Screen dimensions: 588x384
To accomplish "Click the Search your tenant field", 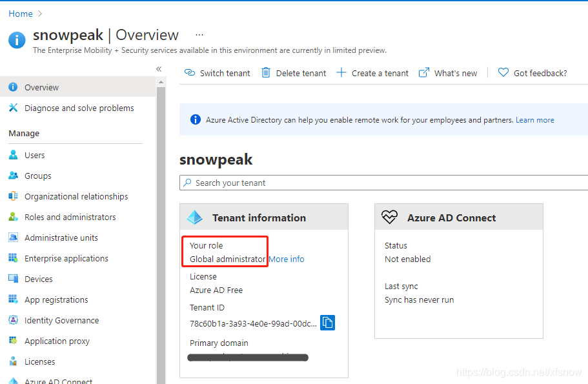I will 383,183.
